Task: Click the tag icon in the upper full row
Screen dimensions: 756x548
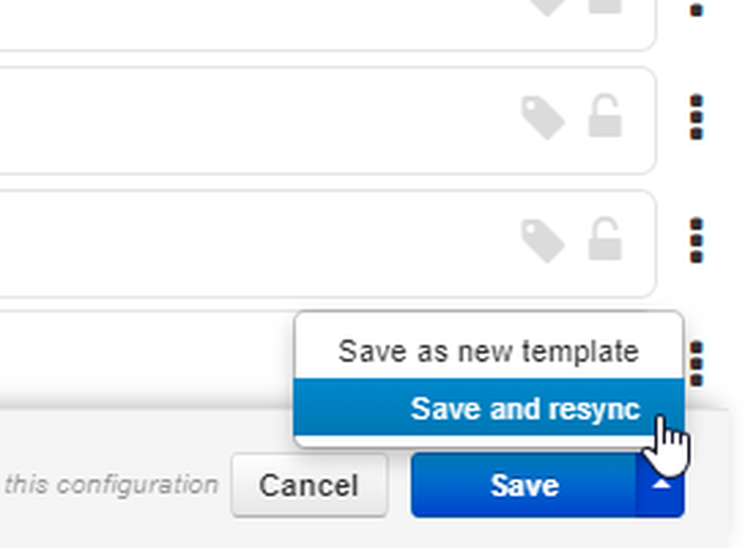Action: coord(543,118)
